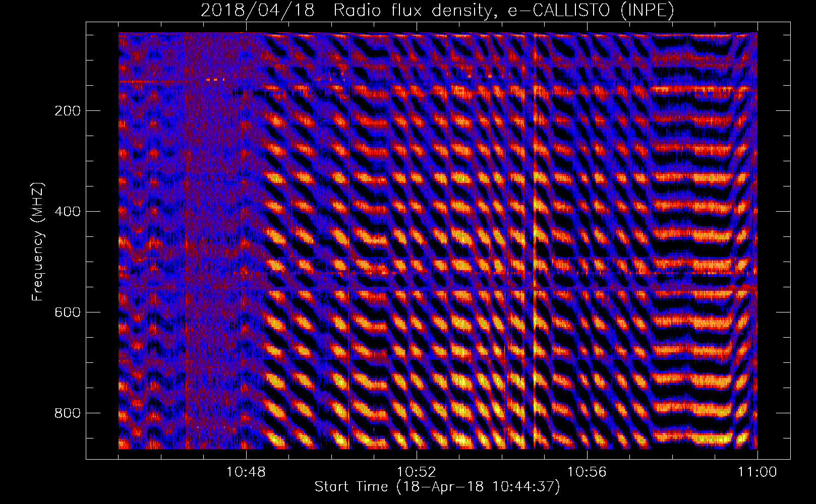The height and width of the screenshot is (504, 816).
Task: Click the 400 frequency tick label
Action: coord(68,212)
